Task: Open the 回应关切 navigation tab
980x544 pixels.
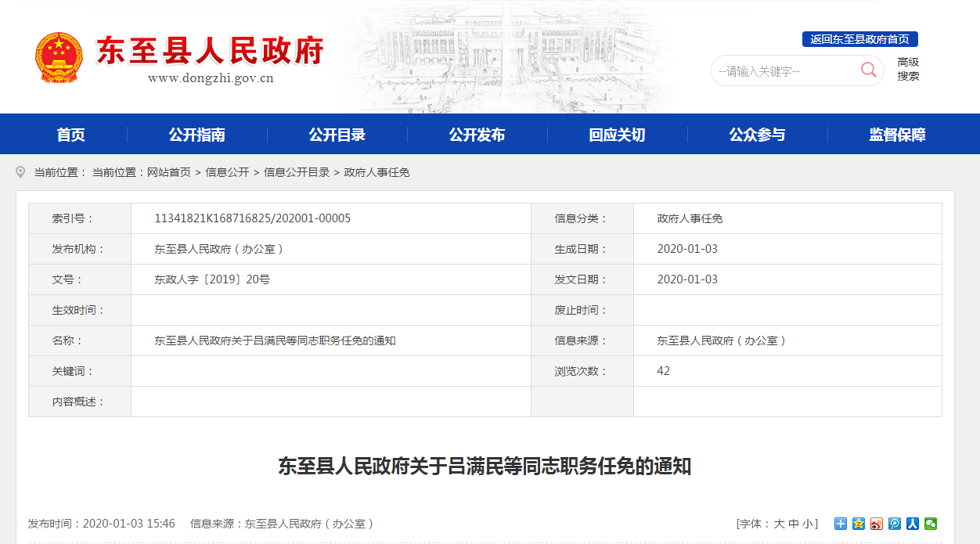Action: pyautogui.click(x=618, y=135)
